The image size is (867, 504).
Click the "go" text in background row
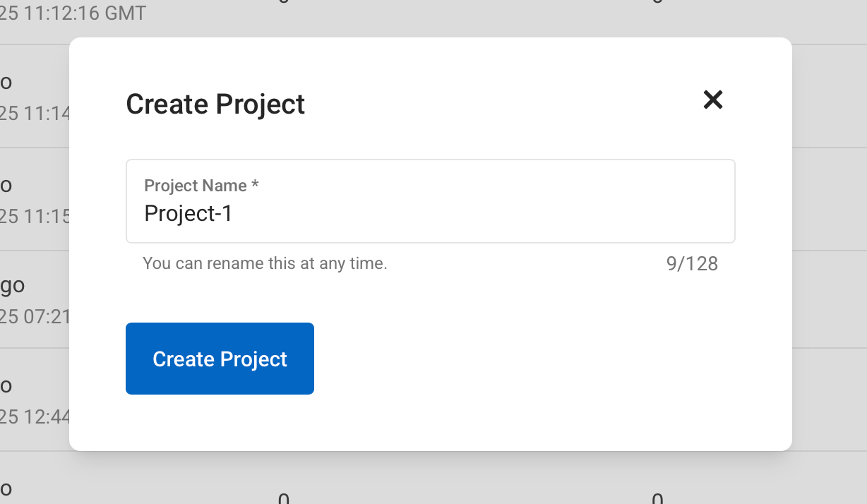(13, 286)
